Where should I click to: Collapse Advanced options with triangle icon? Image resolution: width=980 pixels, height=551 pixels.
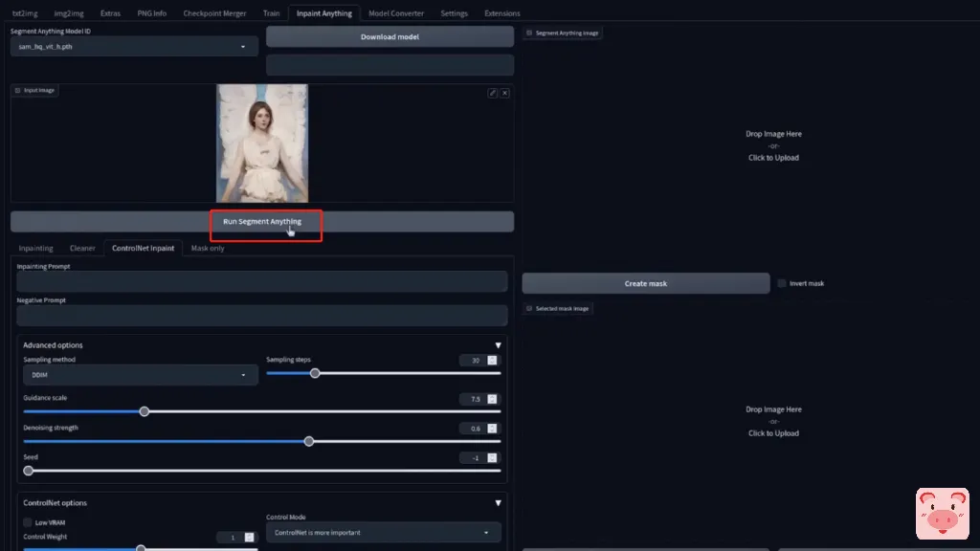[498, 345]
